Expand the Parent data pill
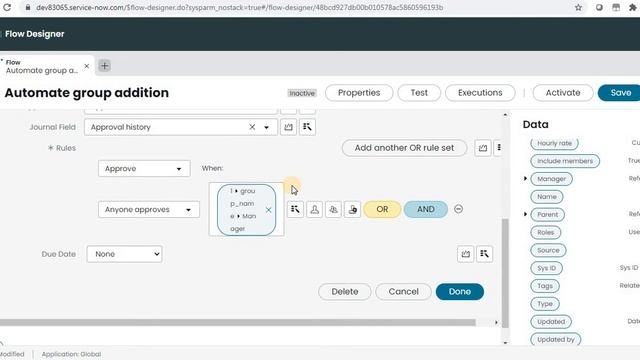640x360 pixels. (525, 214)
